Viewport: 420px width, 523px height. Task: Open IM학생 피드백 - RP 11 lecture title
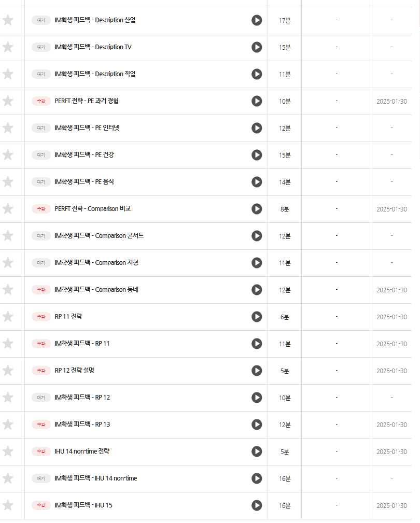[82, 344]
